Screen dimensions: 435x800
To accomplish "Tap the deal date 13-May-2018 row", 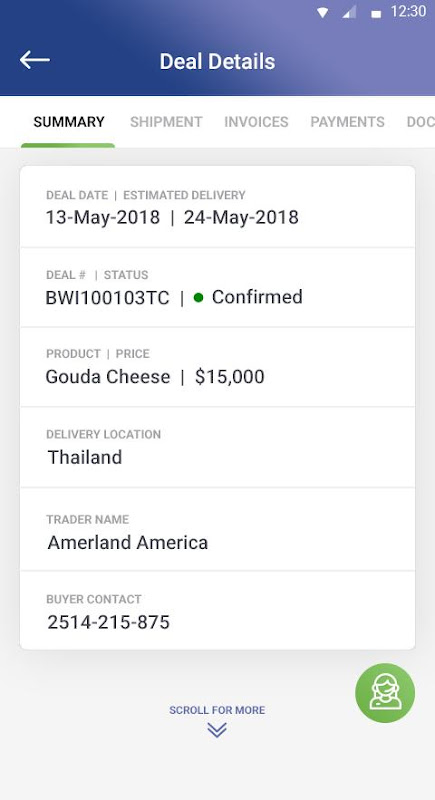I will 217,207.
